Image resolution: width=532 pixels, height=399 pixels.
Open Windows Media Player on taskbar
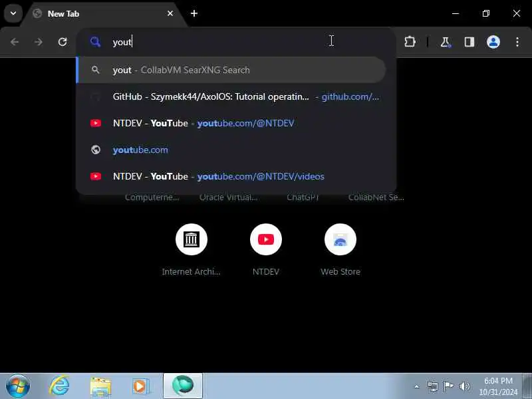(x=141, y=386)
